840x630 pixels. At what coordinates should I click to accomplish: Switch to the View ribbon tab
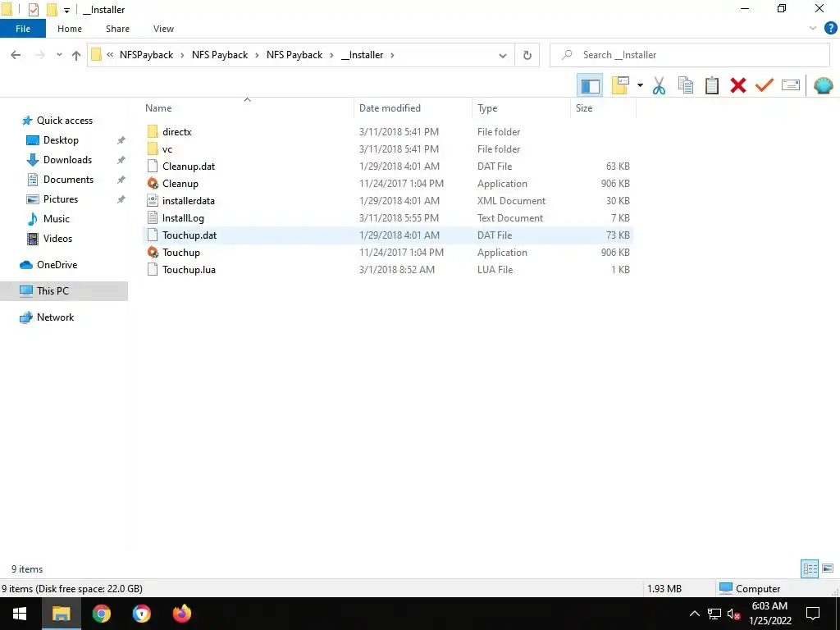[x=163, y=29]
